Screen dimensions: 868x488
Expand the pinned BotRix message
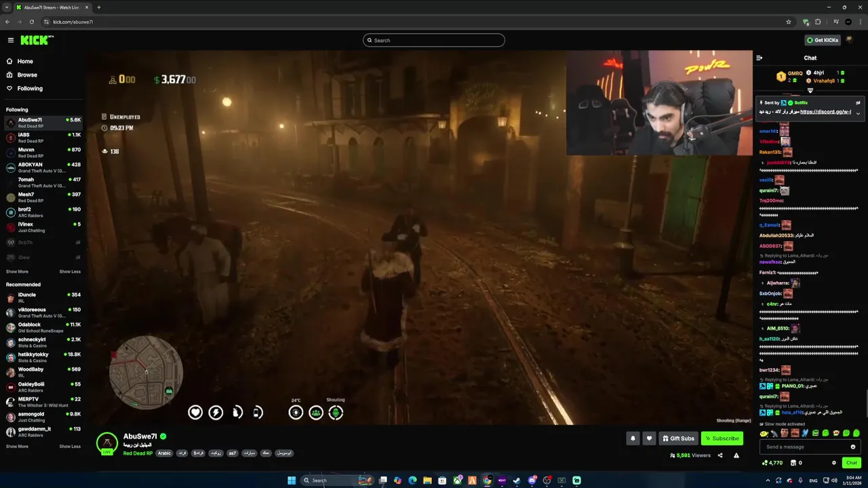858,113
